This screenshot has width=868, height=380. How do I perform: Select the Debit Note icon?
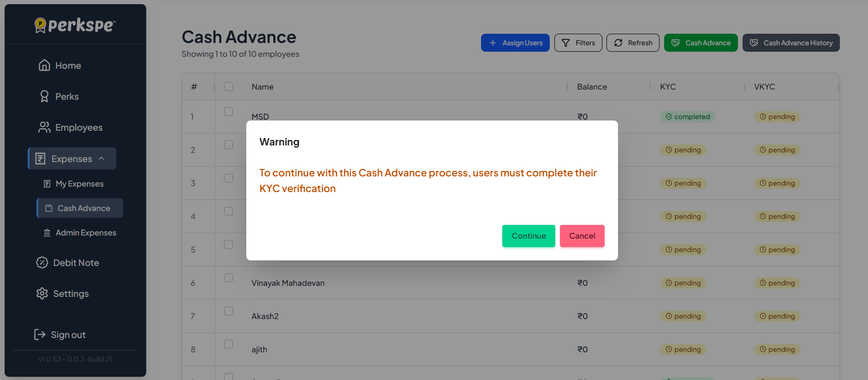(42, 262)
